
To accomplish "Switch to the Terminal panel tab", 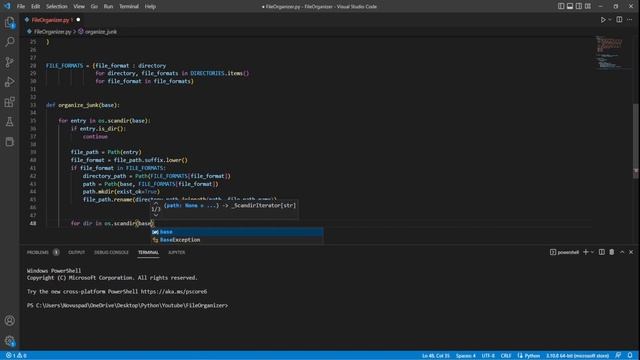I will click(x=148, y=252).
